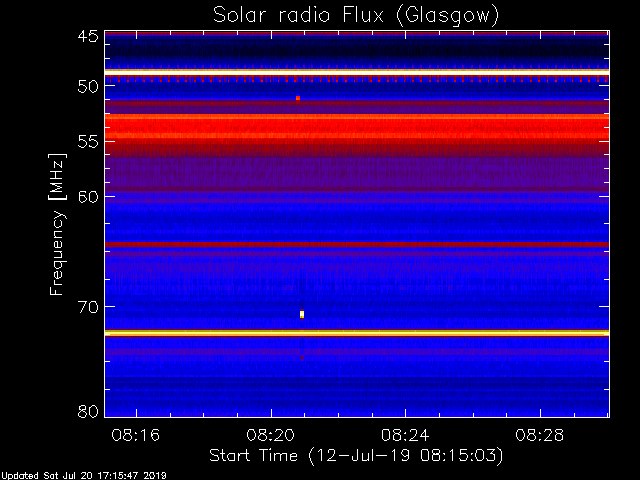Viewport: 640px width, 480px height.
Task: Click the 08:16 time tick label
Action: tap(136, 435)
